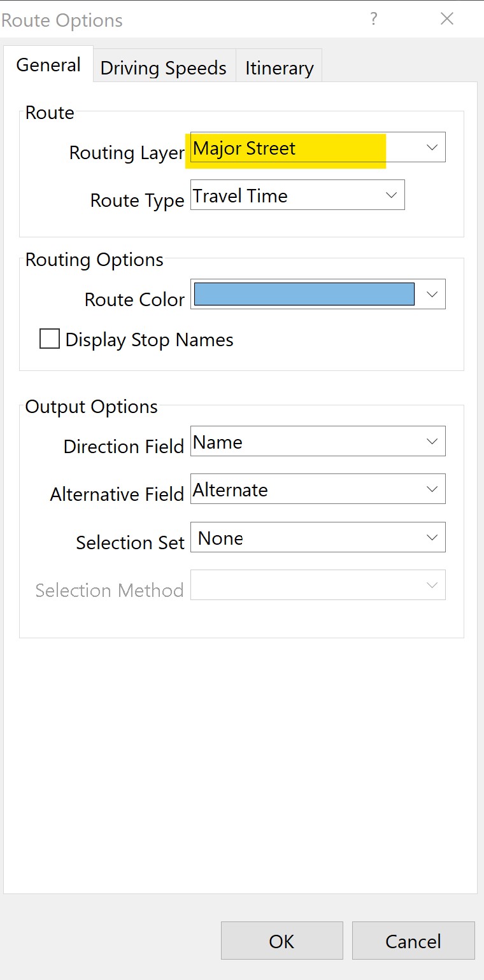Screen dimensions: 484x980
Task: Click the blue Route Color swatch
Action: point(304,295)
